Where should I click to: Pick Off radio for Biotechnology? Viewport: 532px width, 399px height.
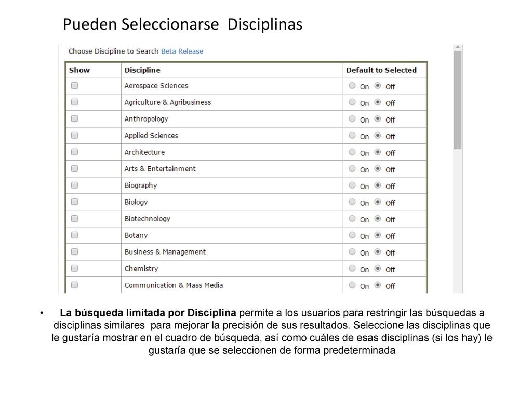click(x=378, y=219)
